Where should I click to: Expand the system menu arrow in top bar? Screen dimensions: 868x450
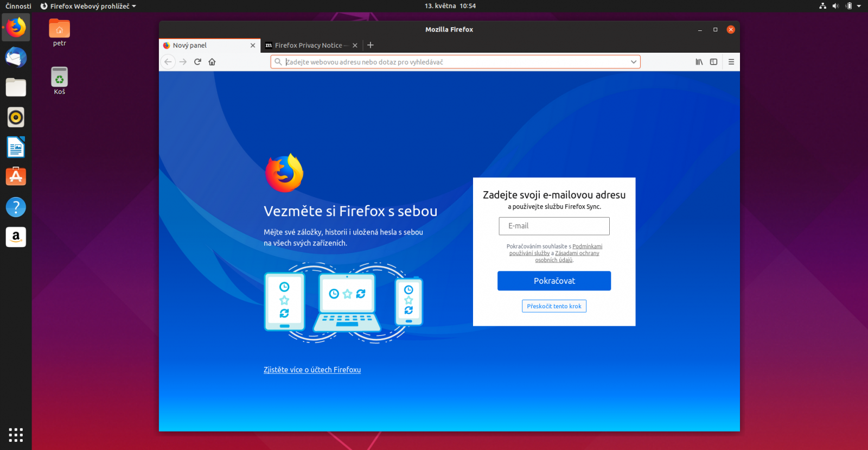859,6
